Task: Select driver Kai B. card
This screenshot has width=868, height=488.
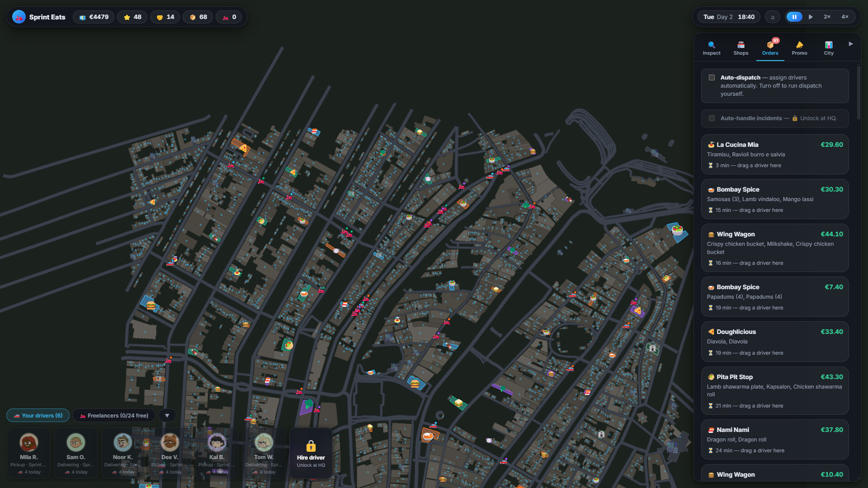Action: pyautogui.click(x=217, y=453)
